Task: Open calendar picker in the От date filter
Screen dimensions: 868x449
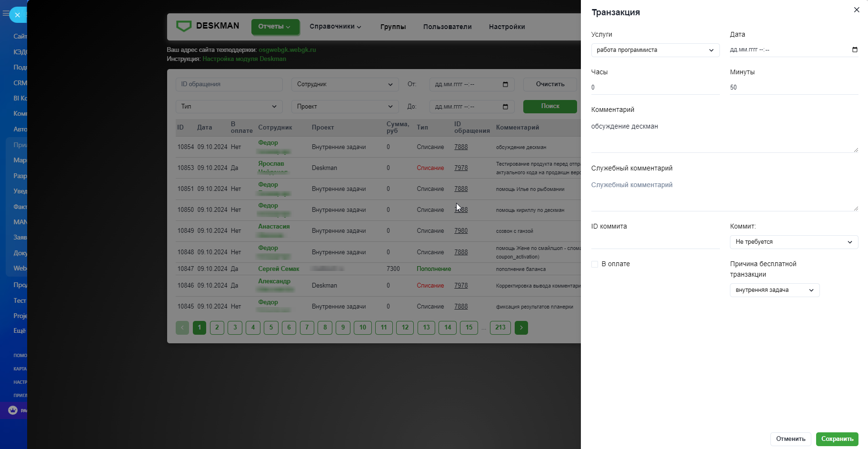Action: tap(505, 84)
